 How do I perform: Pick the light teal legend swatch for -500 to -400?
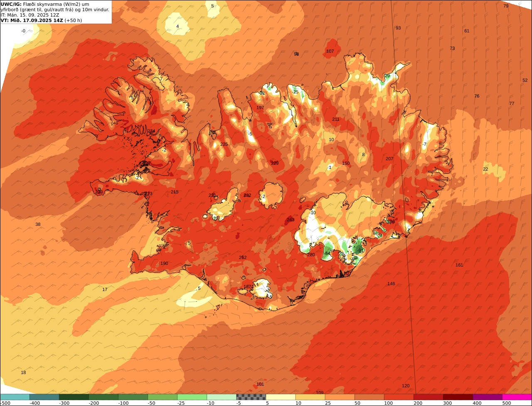click(15, 397)
